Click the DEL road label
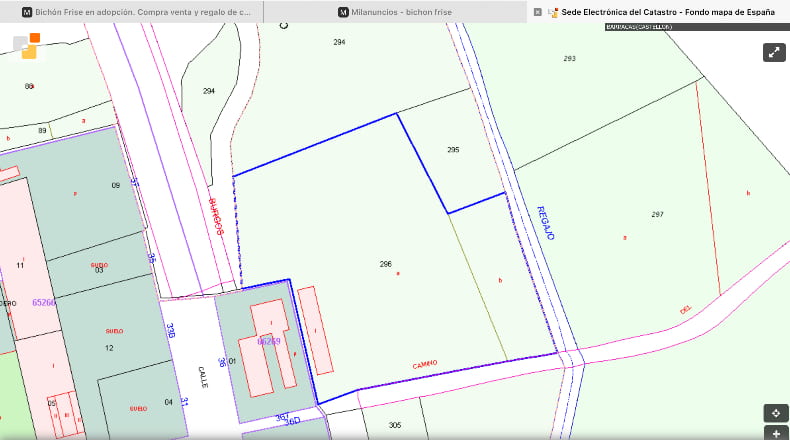The width and height of the screenshot is (790, 440). point(686,309)
